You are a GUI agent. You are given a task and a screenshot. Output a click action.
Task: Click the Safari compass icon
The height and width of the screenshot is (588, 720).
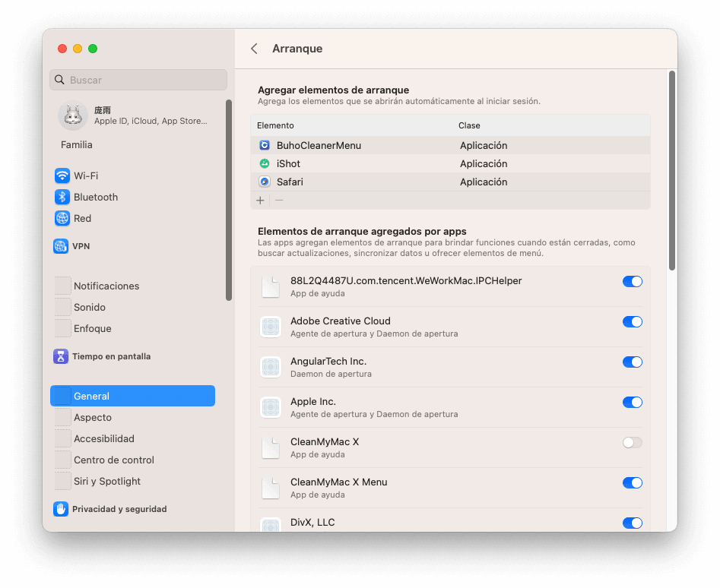(x=265, y=182)
